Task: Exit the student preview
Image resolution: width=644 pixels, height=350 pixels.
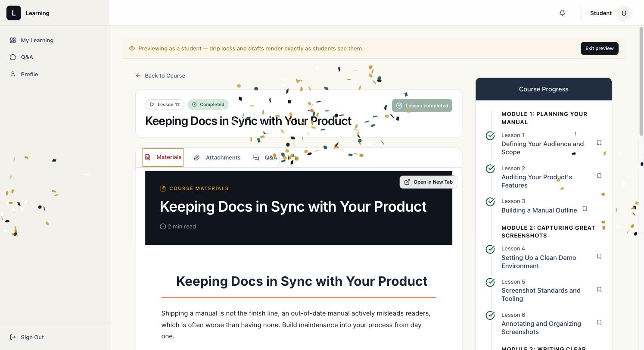Action: point(600,48)
